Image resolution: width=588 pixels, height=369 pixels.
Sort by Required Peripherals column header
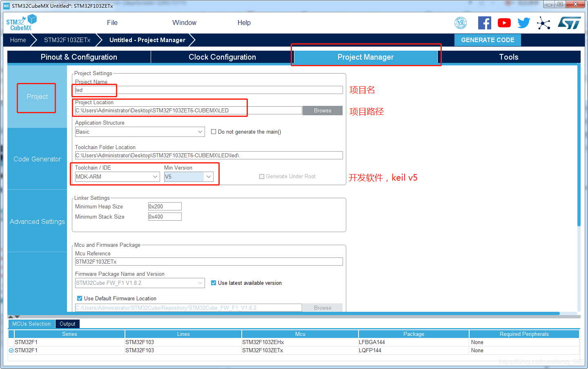(x=524, y=334)
